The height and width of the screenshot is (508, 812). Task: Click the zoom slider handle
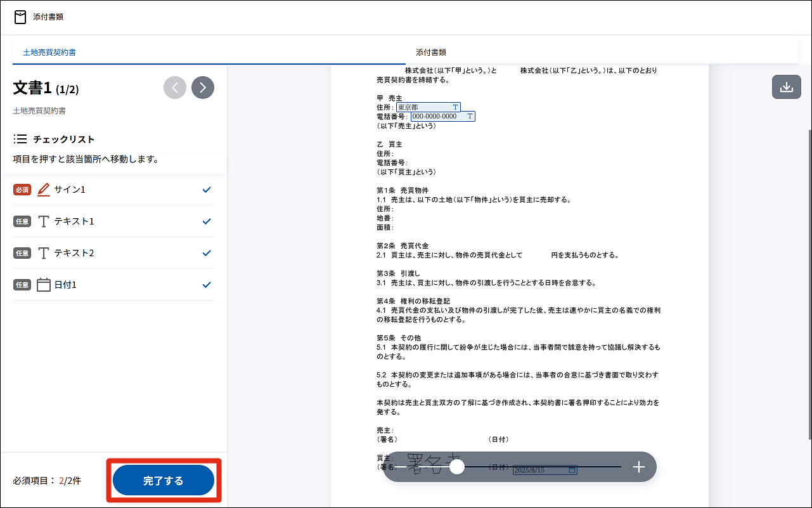point(457,467)
